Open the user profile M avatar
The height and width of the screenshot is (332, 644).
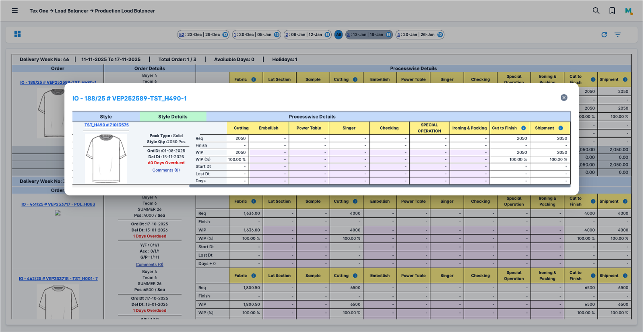pos(628,11)
